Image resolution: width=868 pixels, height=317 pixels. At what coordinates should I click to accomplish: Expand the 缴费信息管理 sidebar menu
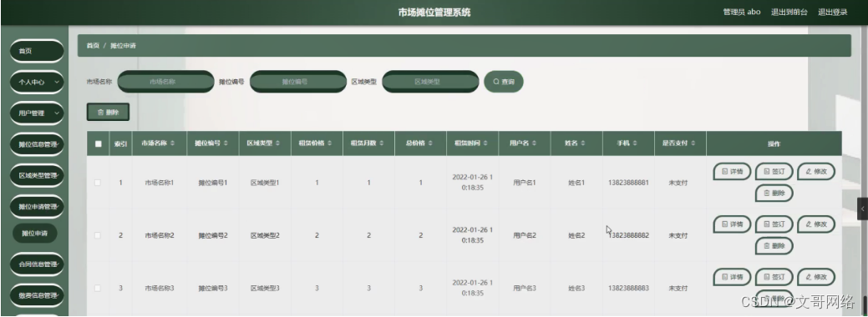point(37,295)
